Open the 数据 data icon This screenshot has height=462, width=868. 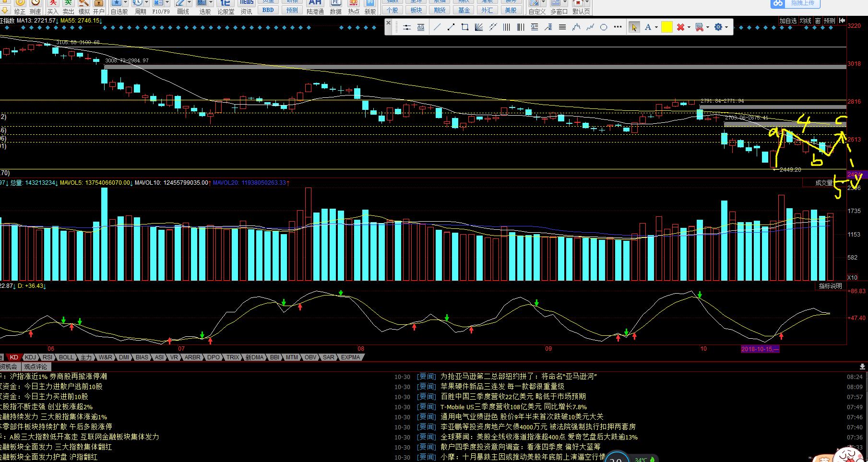336,7
